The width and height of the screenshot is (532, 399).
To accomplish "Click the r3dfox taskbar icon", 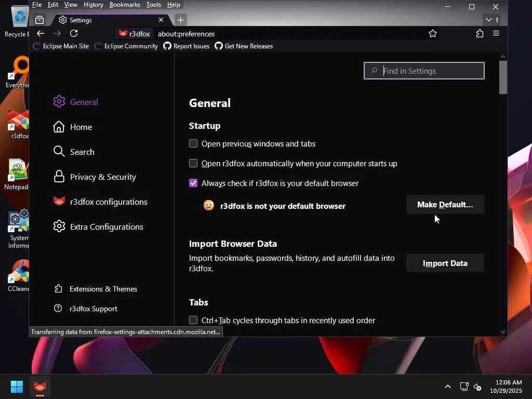I will [40, 387].
